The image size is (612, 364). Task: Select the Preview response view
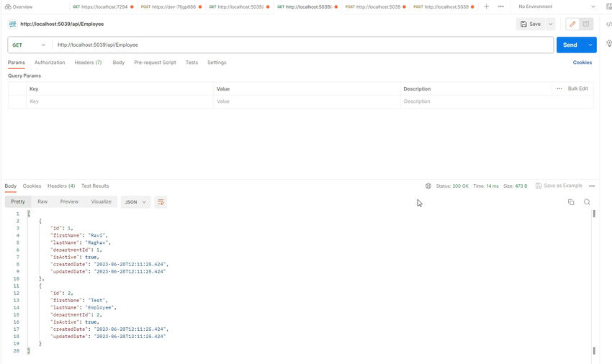[x=69, y=201]
